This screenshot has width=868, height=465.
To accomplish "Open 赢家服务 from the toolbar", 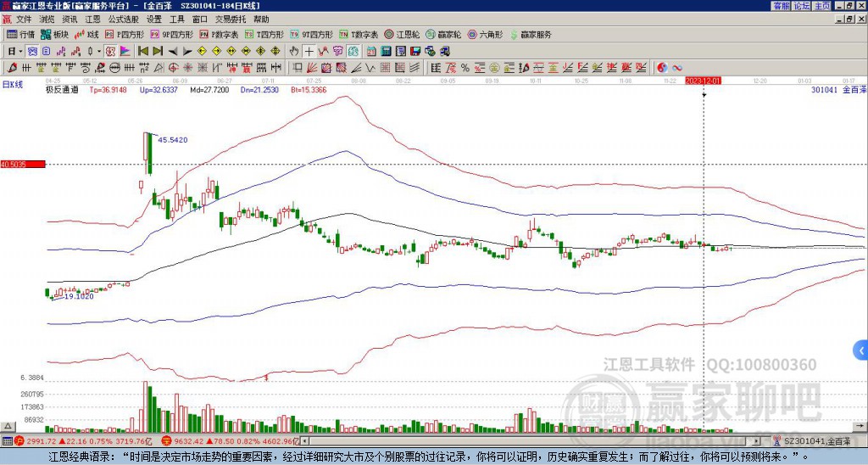I will coord(531,34).
